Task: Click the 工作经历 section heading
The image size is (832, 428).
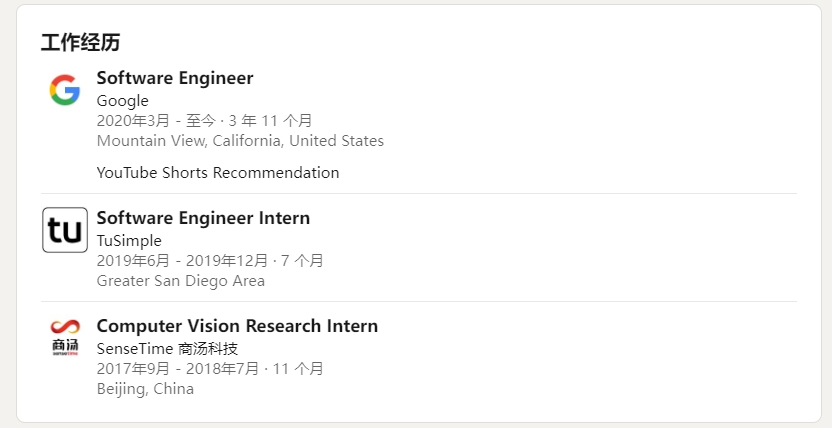Action: pyautogui.click(x=81, y=43)
